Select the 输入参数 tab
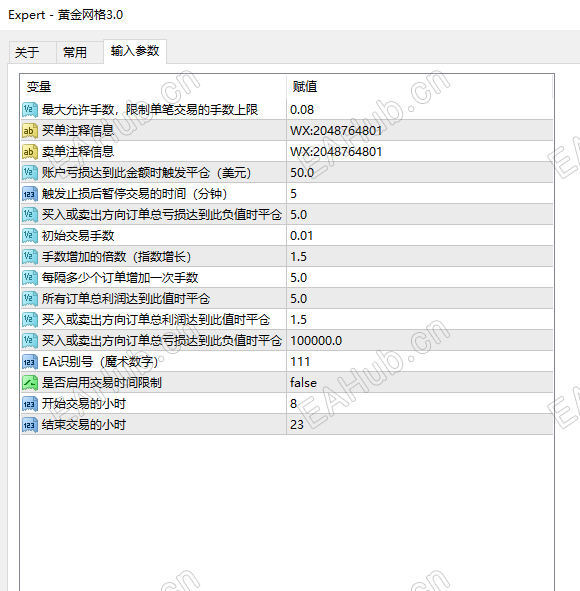Viewport: 580px width, 591px height. (135, 51)
